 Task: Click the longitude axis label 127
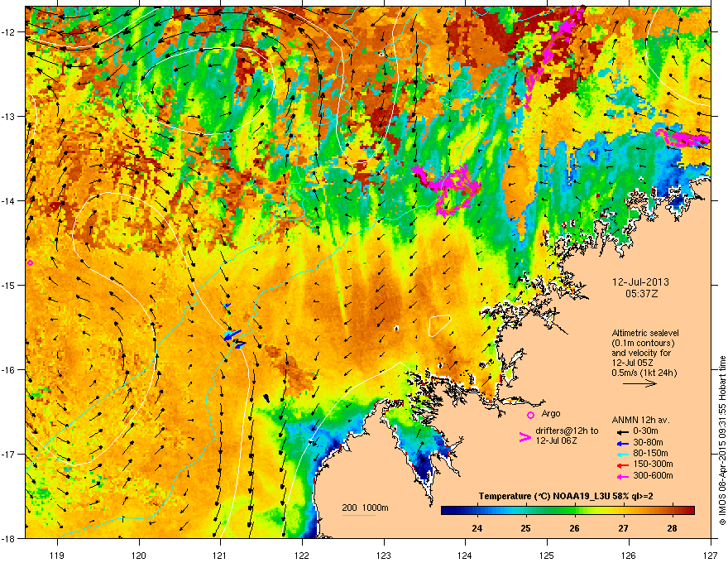coord(711,555)
